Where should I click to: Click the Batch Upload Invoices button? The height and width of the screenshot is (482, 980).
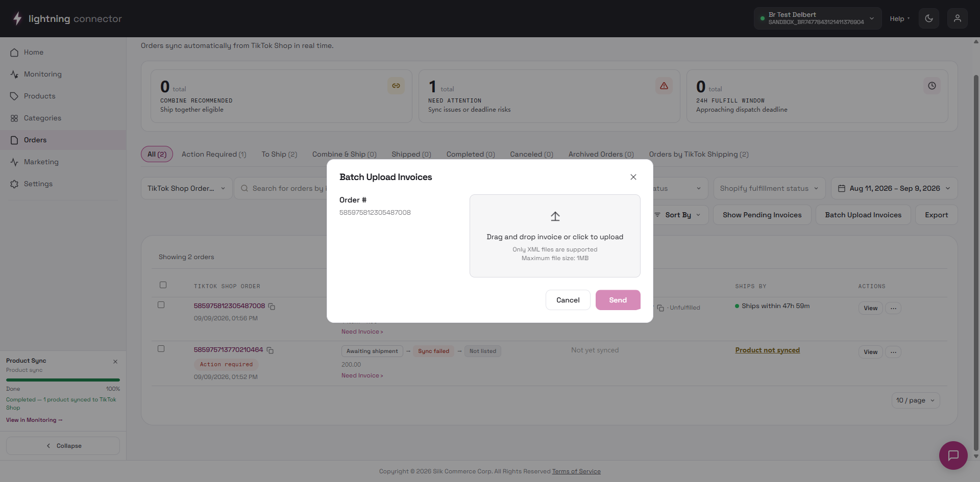863,215
